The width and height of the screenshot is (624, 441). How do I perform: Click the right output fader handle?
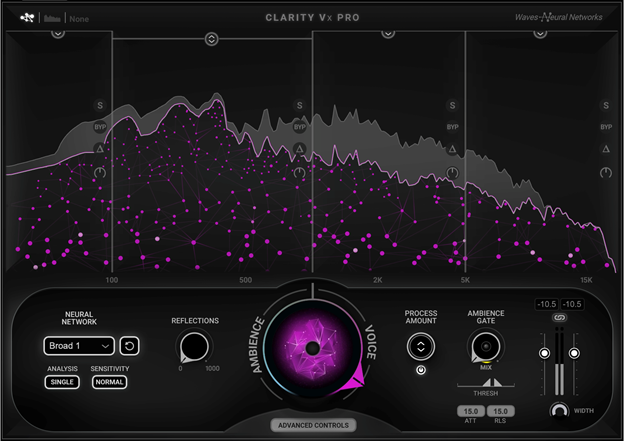[x=574, y=353]
